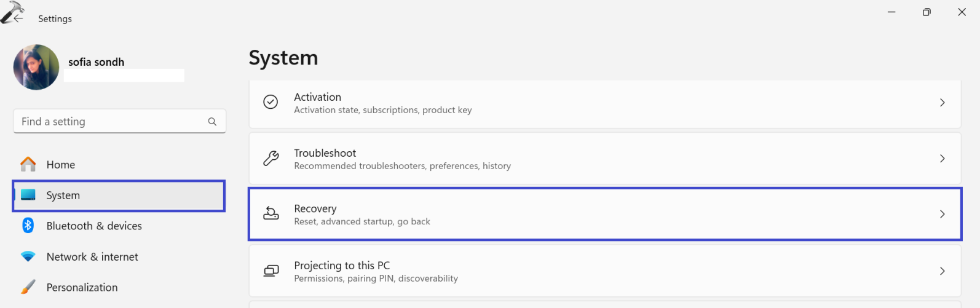
Task: Expand the Recovery row chevron
Action: (x=942, y=214)
